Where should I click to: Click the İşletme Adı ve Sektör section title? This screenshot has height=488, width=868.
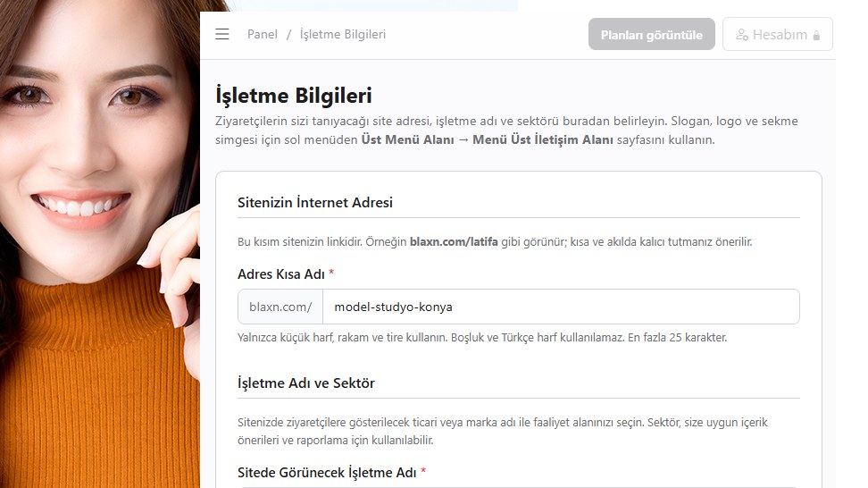tap(306, 383)
